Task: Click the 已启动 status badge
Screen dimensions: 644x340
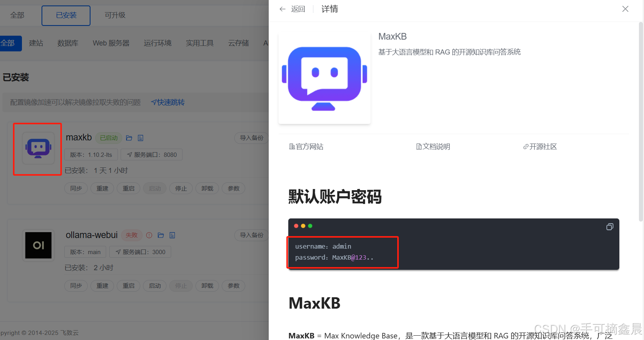Action: (x=109, y=138)
